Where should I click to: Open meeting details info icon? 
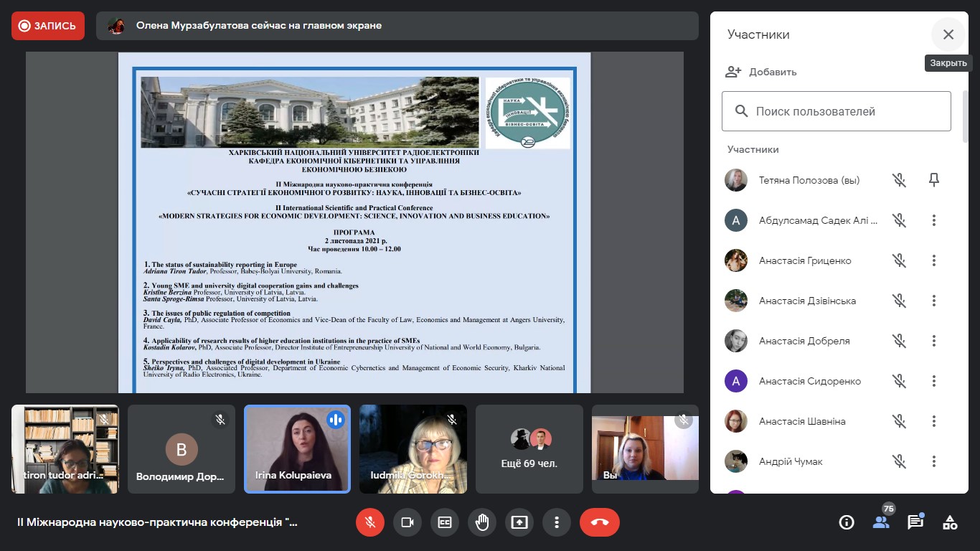[847, 522]
